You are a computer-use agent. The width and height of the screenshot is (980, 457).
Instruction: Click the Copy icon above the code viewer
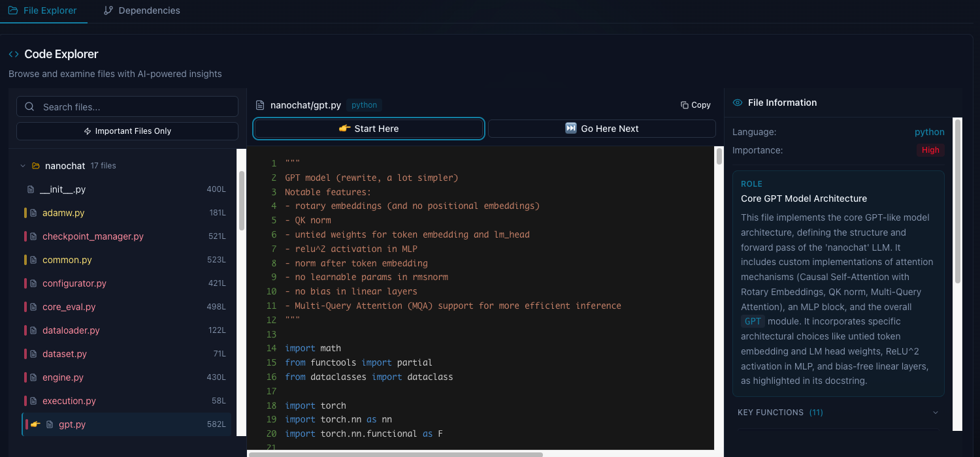[x=686, y=104]
